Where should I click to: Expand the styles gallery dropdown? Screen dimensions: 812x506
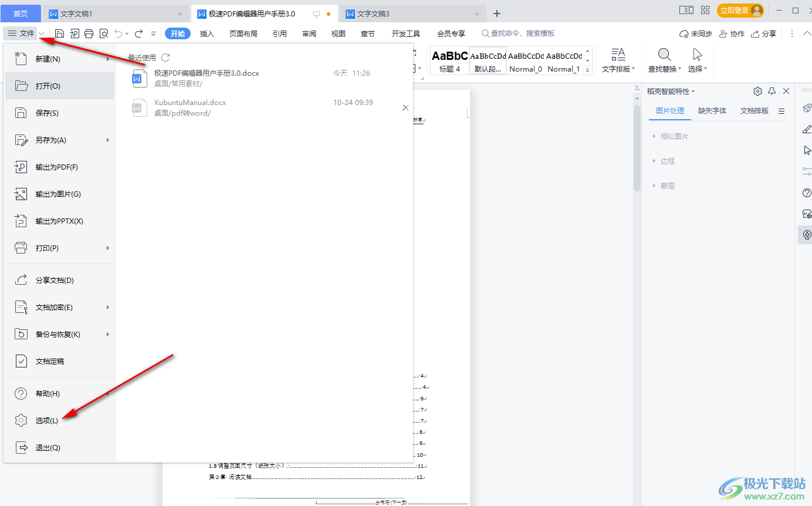[588, 71]
